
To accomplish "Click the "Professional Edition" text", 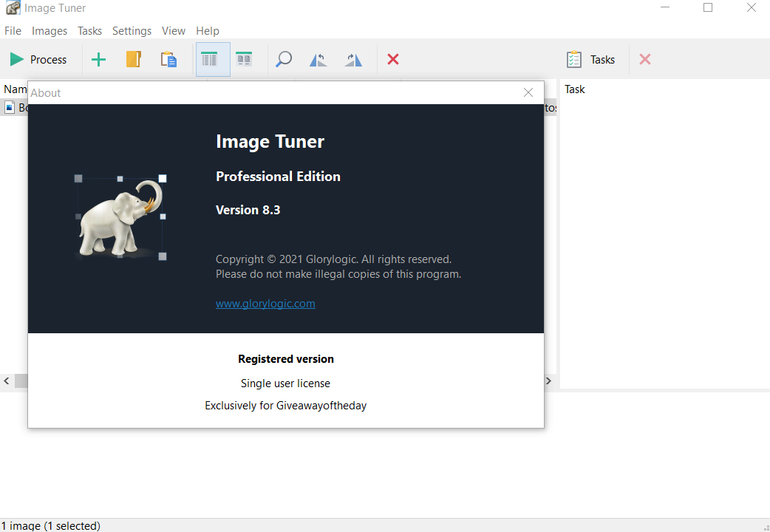I will pos(278,177).
